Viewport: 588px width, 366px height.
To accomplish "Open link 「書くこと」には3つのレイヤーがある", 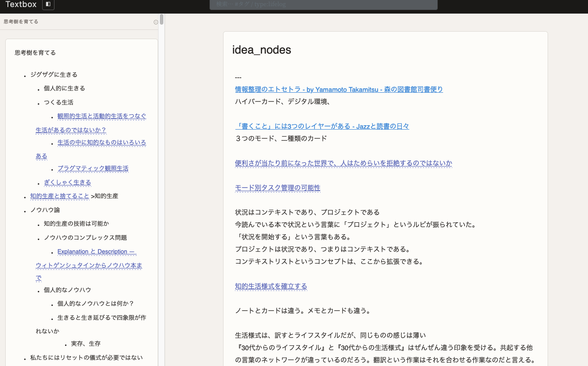I will point(322,126).
